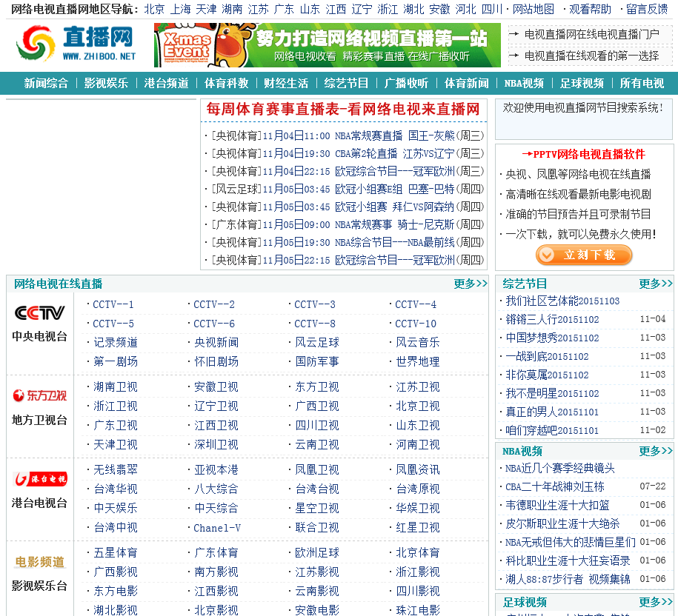This screenshot has height=616, width=678.
Task: Open the 星空卫视 channel
Action: coord(317,508)
